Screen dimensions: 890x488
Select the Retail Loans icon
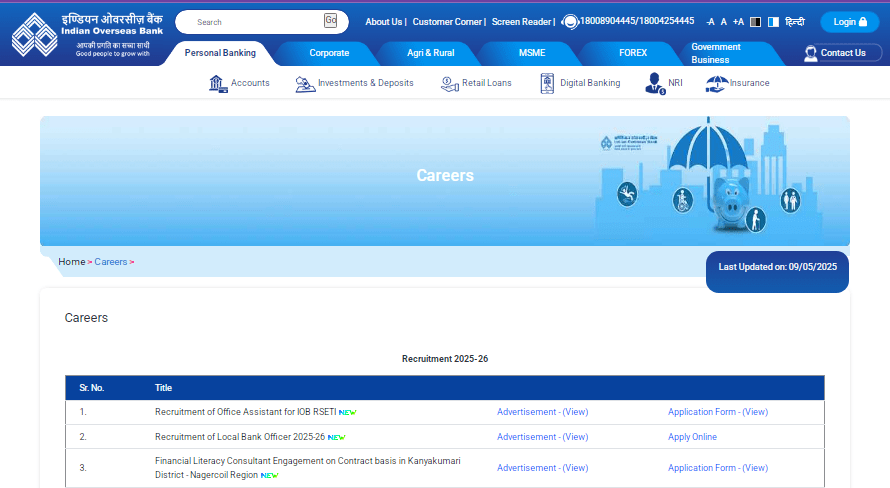[x=449, y=83]
